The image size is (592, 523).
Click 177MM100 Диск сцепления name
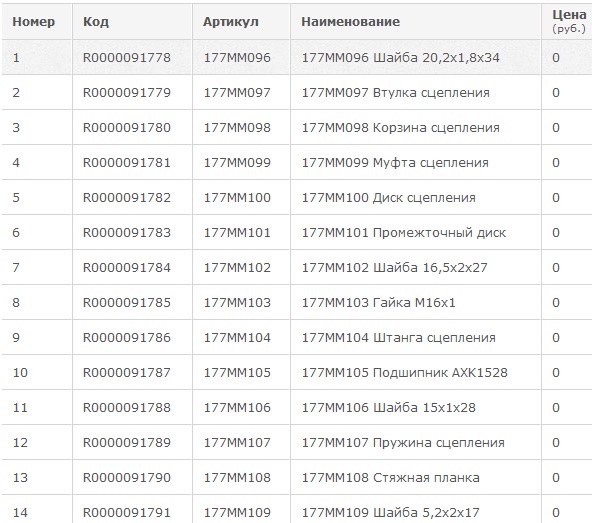[x=388, y=198]
